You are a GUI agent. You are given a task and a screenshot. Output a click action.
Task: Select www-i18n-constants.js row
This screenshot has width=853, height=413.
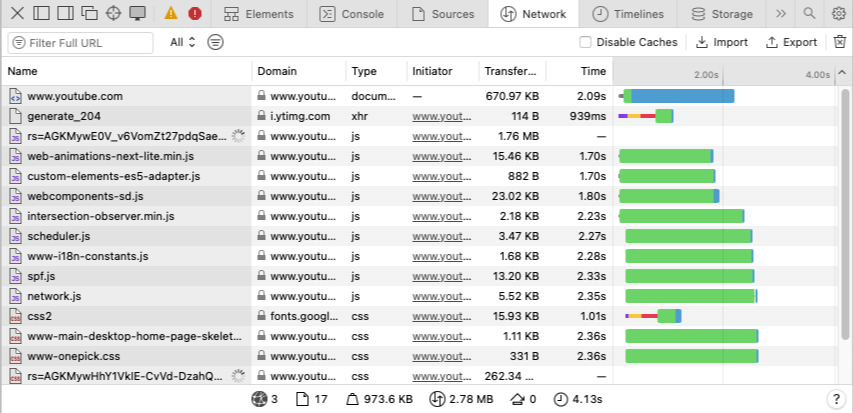pyautogui.click(x=419, y=256)
